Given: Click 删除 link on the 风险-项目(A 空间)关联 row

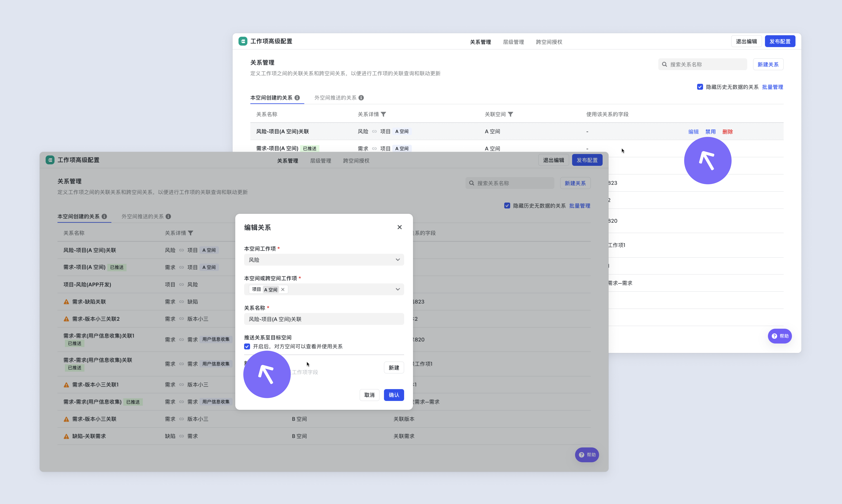Looking at the screenshot, I should tap(727, 132).
